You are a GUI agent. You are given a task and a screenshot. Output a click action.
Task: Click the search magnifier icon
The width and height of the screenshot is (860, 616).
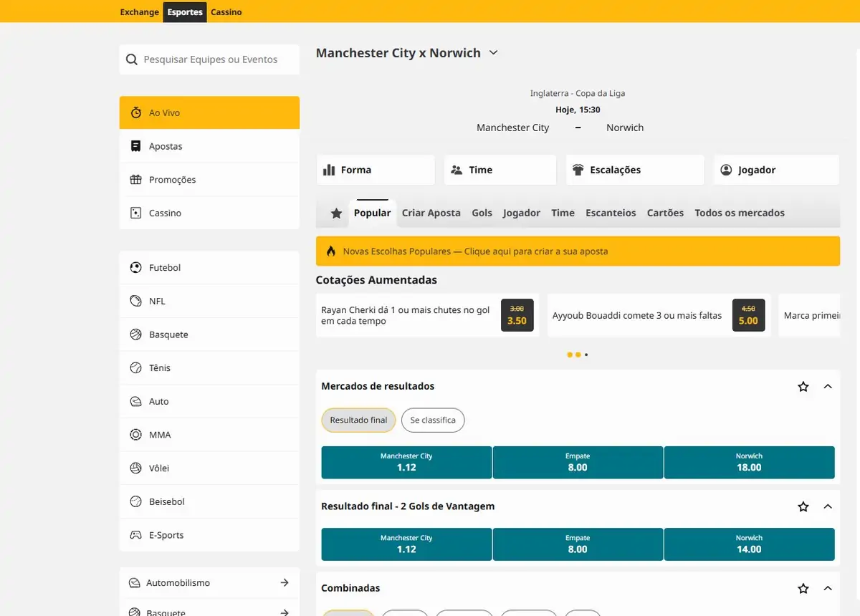click(x=131, y=59)
